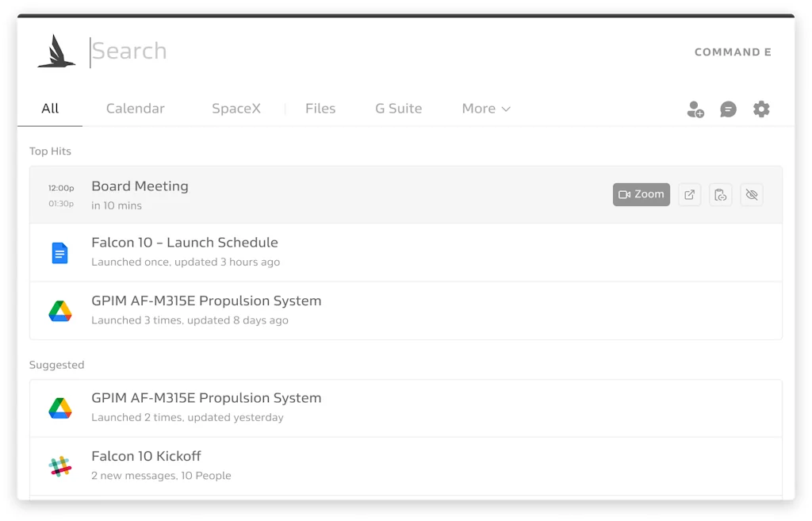
Task: Join the meeting via the Zoom button
Action: pos(641,193)
